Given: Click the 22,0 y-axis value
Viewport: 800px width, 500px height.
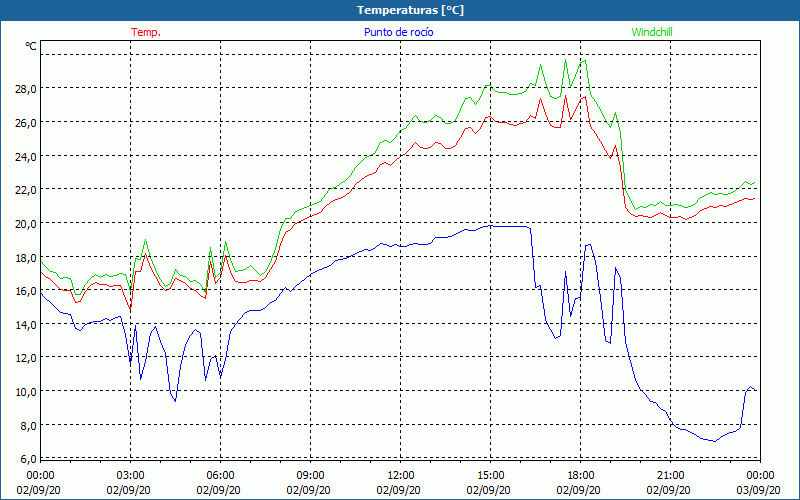Looking at the screenshot, I should (25, 190).
